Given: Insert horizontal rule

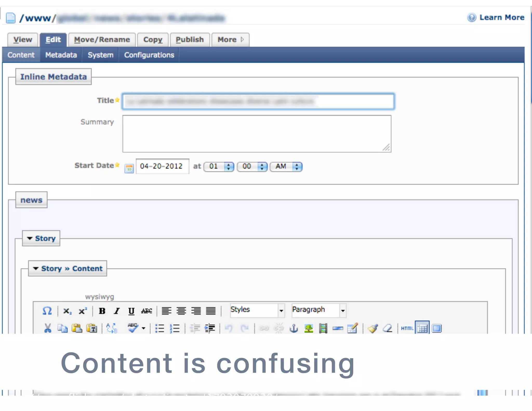Looking at the screenshot, I should point(338,328).
